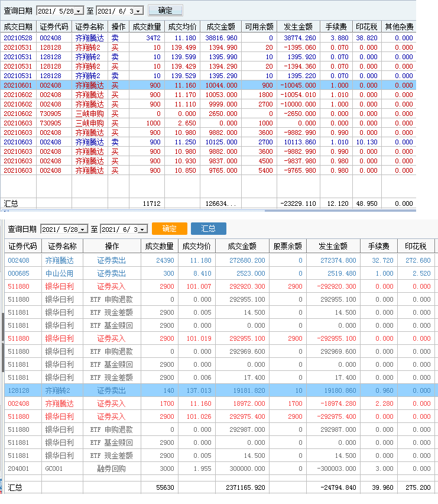
Task: Click the value 272374.800
Action: [338, 260]
